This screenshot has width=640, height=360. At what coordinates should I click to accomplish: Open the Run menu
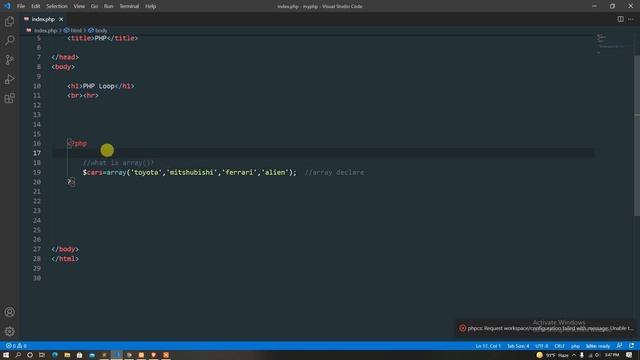click(x=109, y=6)
